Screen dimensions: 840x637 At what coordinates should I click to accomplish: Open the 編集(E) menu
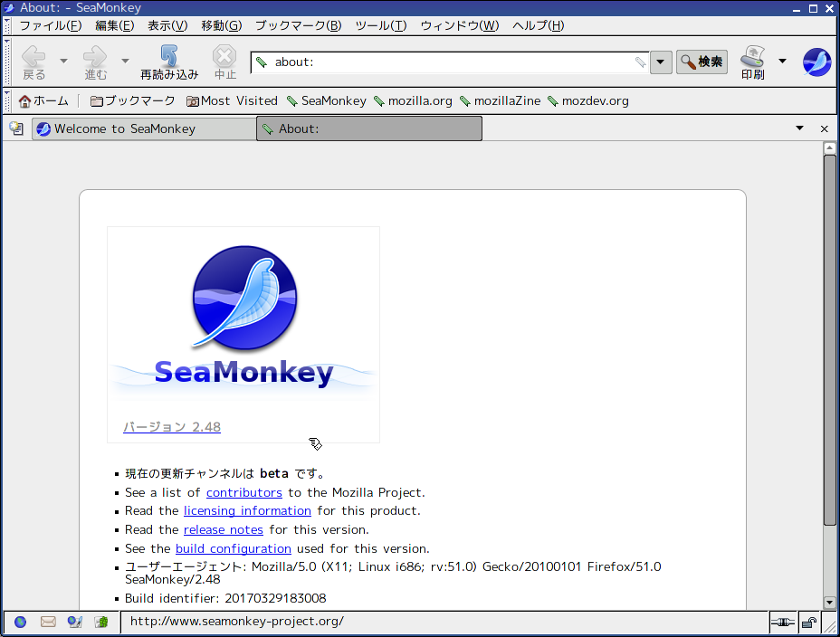point(115,25)
